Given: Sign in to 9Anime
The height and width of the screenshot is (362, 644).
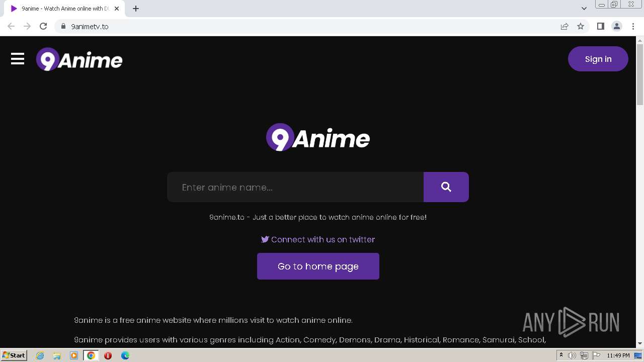Looking at the screenshot, I should [x=598, y=59].
